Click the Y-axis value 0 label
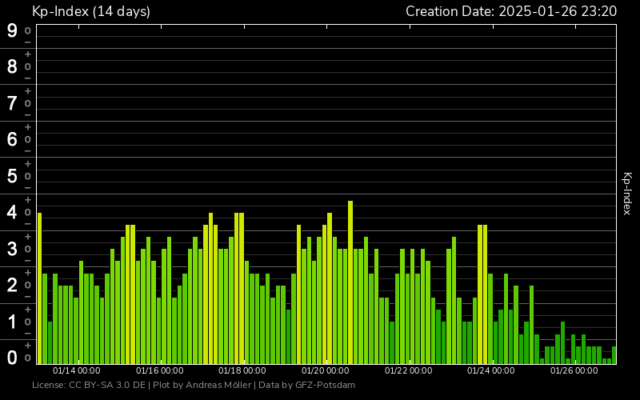The height and width of the screenshot is (400, 640). click(x=12, y=358)
